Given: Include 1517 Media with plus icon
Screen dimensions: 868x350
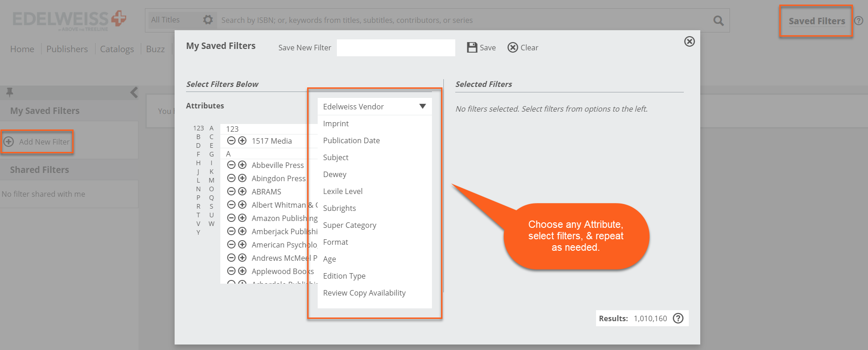Looking at the screenshot, I should 242,140.
